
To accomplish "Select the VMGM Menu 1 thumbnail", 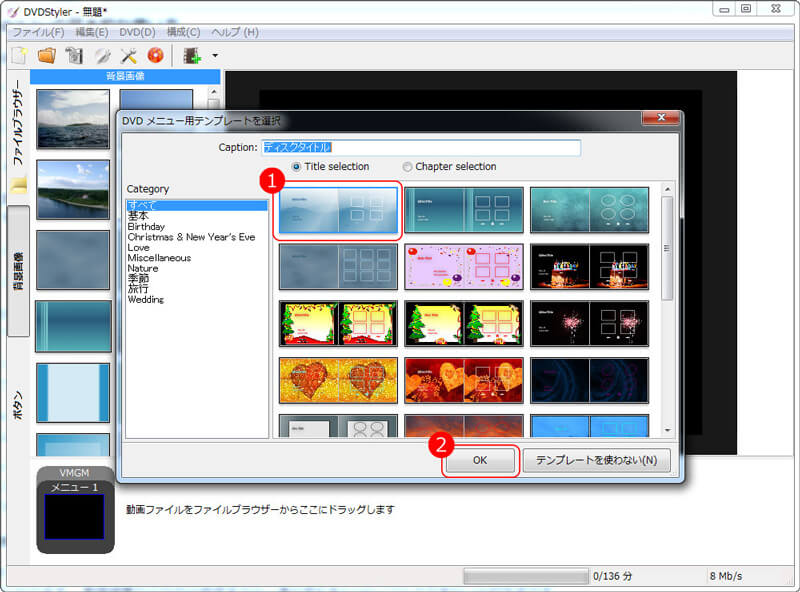I will click(75, 516).
